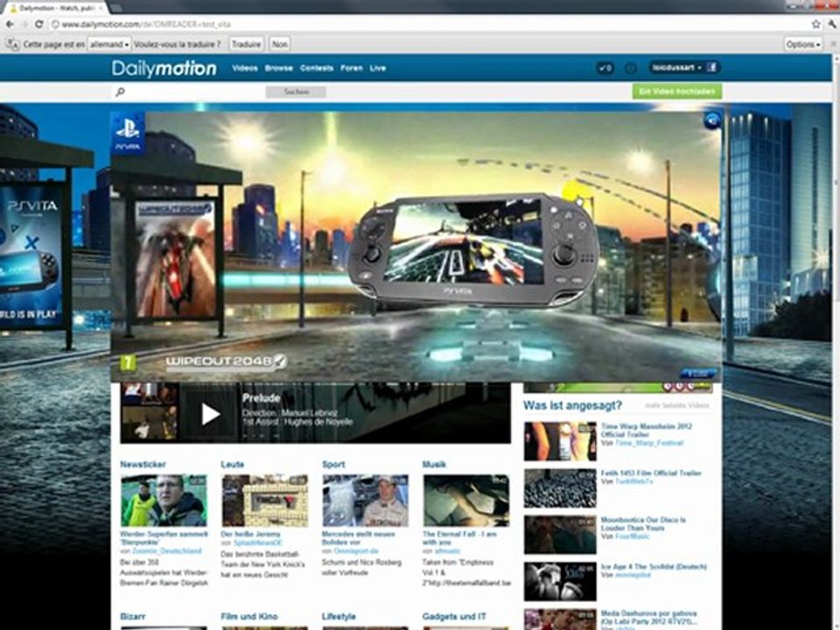This screenshot has height=630, width=840.
Task: Click the round icon beside the notifications counter
Action: click(x=631, y=68)
